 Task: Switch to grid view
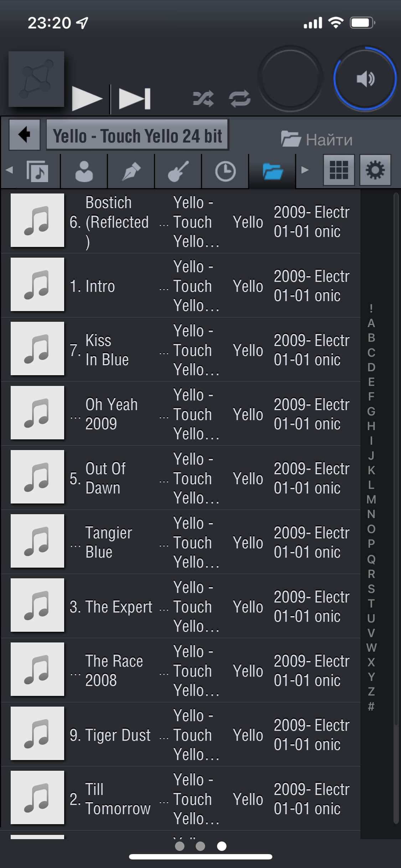tap(339, 170)
